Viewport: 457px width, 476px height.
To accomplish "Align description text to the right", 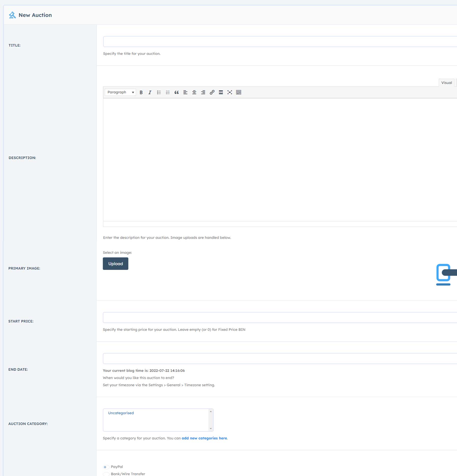I will [203, 92].
